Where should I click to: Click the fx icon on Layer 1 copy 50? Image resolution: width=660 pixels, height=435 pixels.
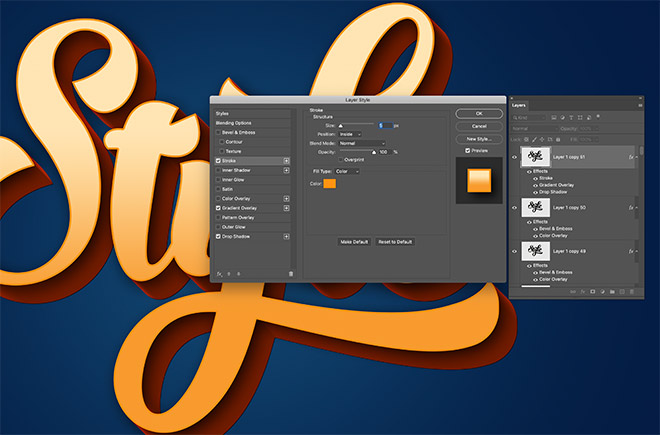(632, 207)
